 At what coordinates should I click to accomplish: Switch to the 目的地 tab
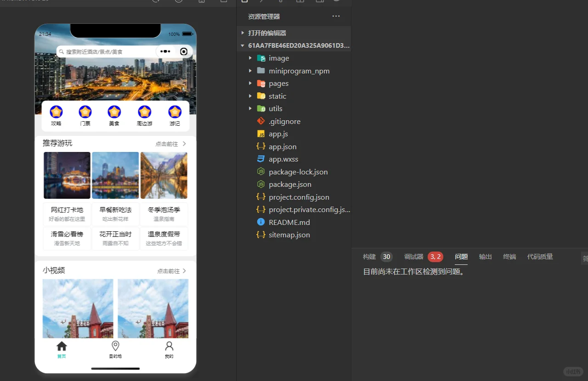pos(115,350)
